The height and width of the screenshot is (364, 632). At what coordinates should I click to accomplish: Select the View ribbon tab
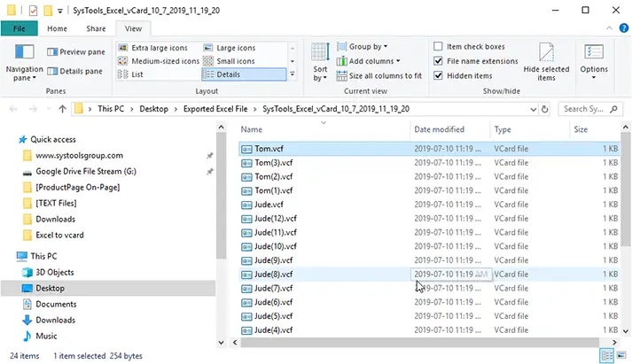[133, 28]
